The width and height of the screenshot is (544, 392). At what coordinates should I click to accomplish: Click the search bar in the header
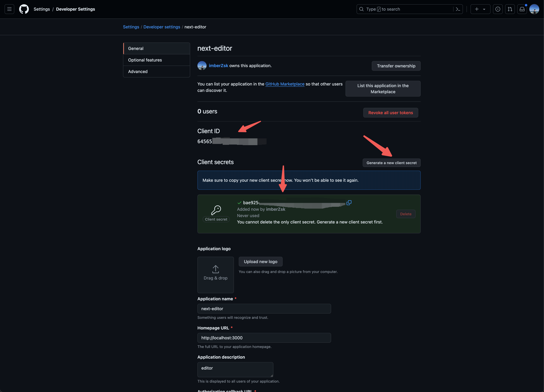(409, 9)
